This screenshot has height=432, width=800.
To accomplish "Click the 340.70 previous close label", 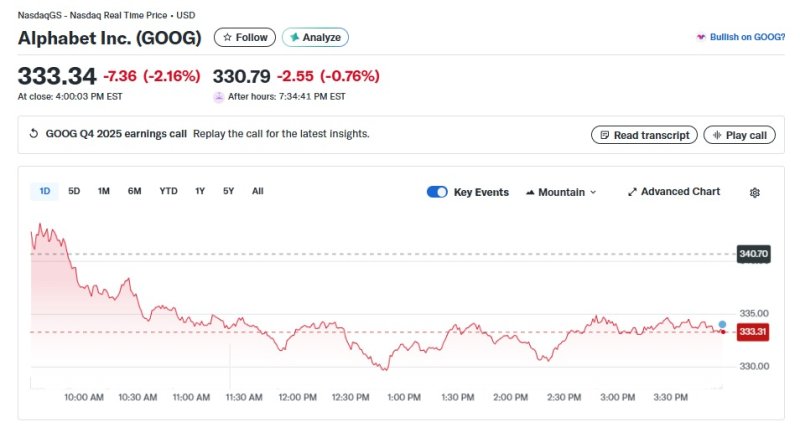I will pos(752,254).
